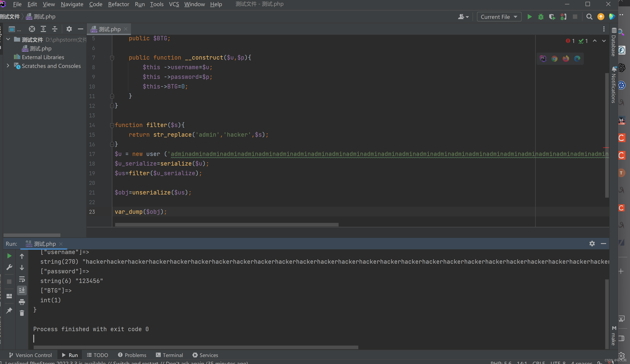The height and width of the screenshot is (364, 630).
Task: Print the Run console output
Action: (22, 302)
